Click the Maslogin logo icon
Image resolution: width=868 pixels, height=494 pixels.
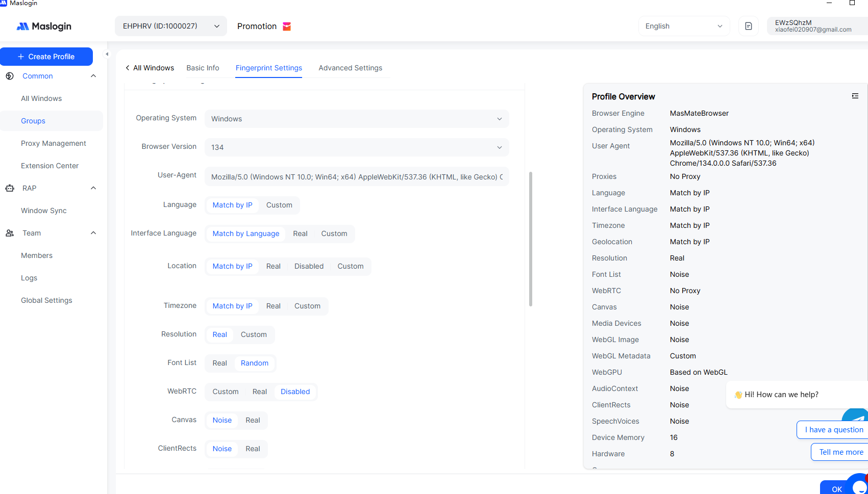tap(23, 27)
